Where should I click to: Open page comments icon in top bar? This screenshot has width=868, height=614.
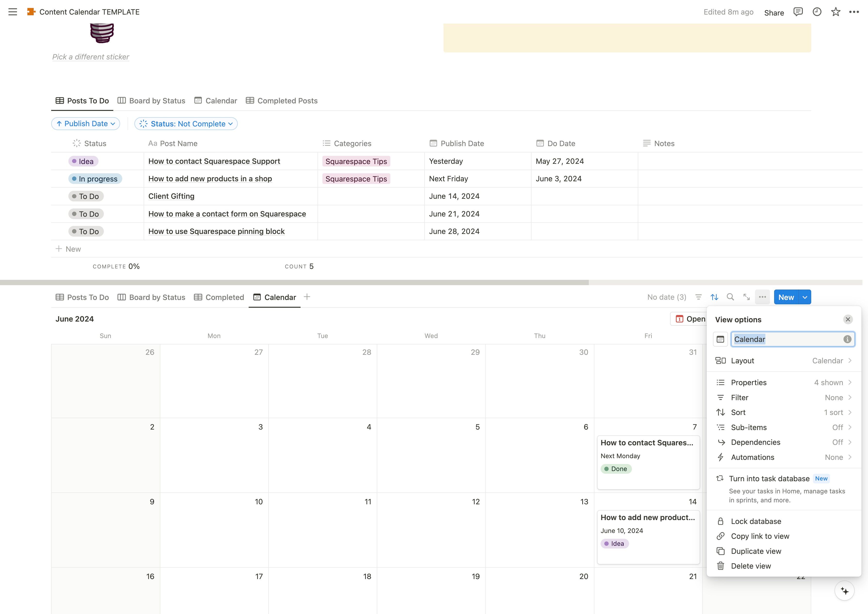[798, 12]
